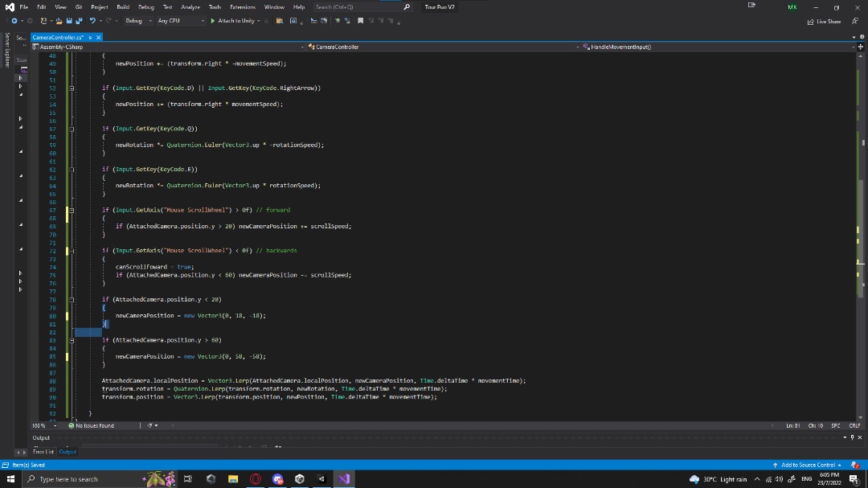This screenshot has width=868, height=488.
Task: Click the Save All toolbar icon
Action: pyautogui.click(x=79, y=21)
